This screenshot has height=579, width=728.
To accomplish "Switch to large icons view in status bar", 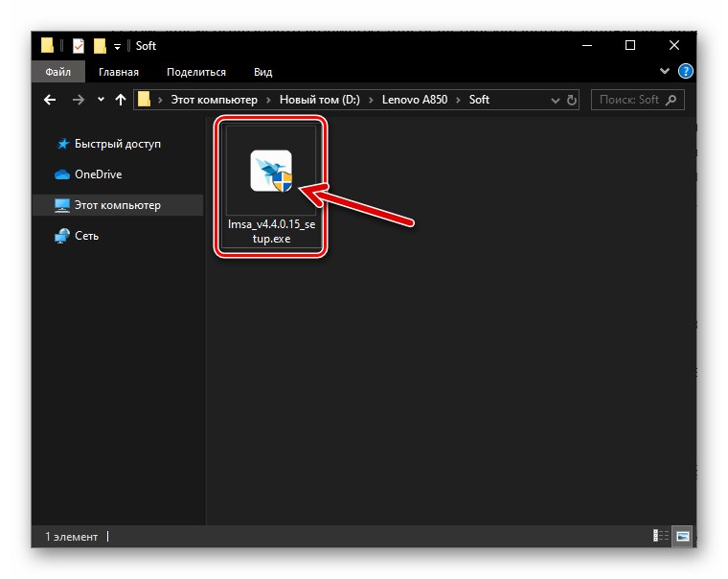I will (682, 536).
